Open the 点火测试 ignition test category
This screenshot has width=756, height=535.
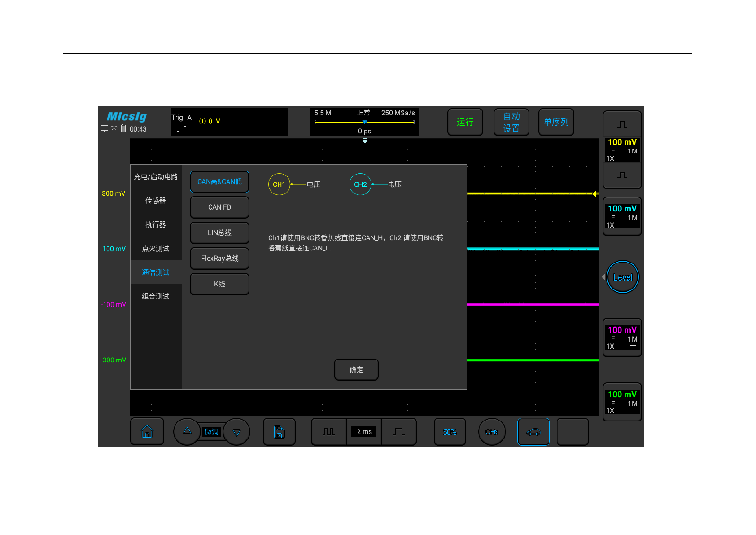156,249
